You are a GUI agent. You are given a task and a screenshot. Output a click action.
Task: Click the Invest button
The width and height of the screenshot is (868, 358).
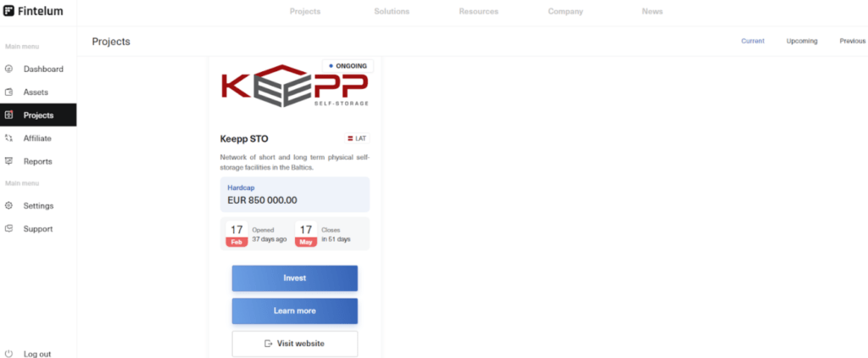click(x=294, y=278)
